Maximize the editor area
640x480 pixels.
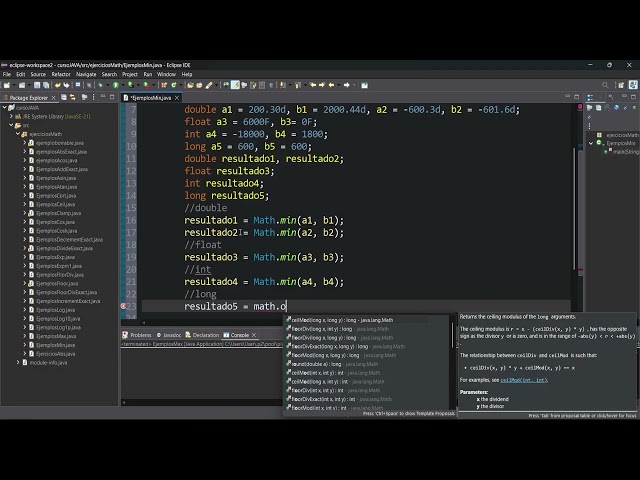576,97
